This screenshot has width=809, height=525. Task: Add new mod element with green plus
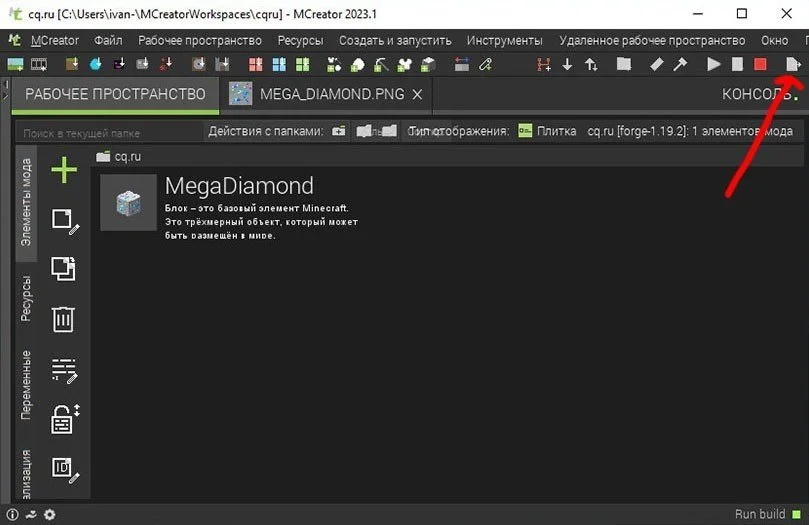(64, 170)
